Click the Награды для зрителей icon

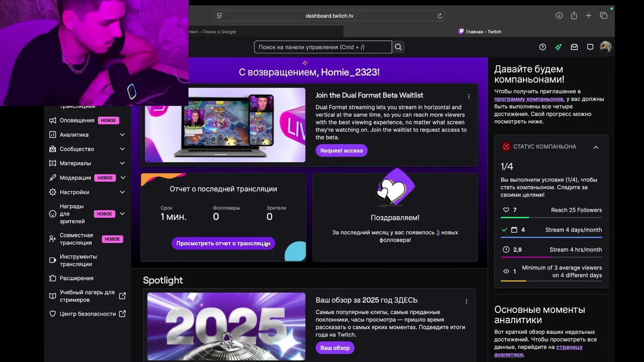52,214
